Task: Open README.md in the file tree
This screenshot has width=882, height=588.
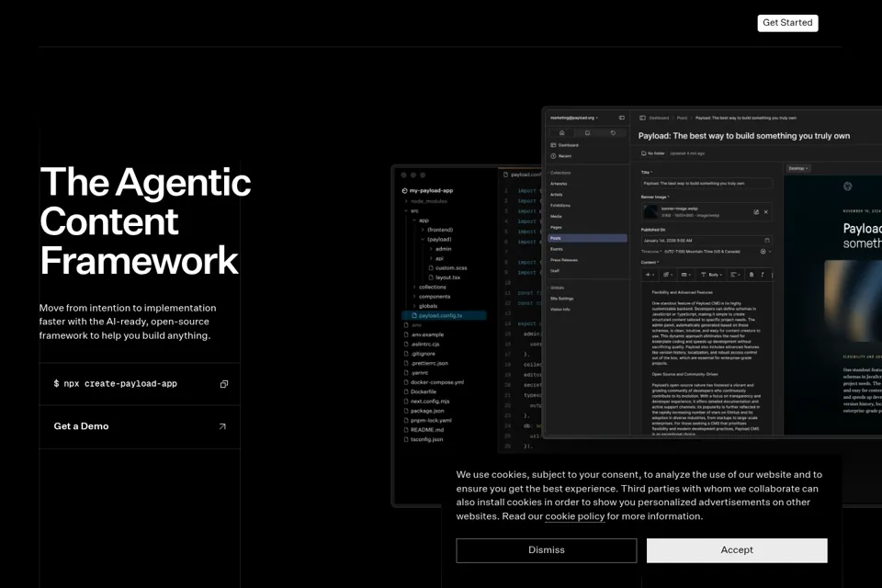Action: (424, 430)
